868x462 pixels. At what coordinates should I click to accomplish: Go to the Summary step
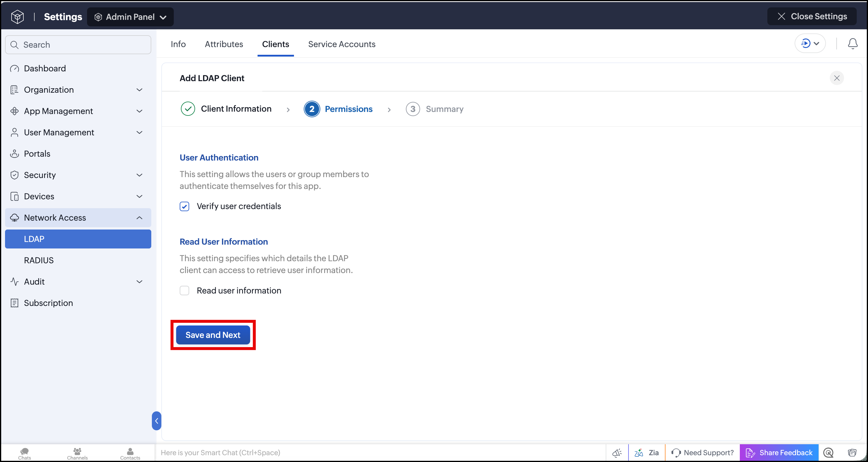435,109
